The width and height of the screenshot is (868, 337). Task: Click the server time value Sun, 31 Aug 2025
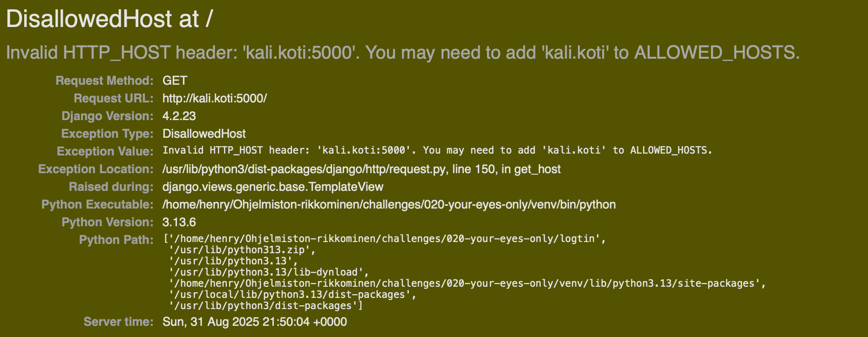pos(254,322)
